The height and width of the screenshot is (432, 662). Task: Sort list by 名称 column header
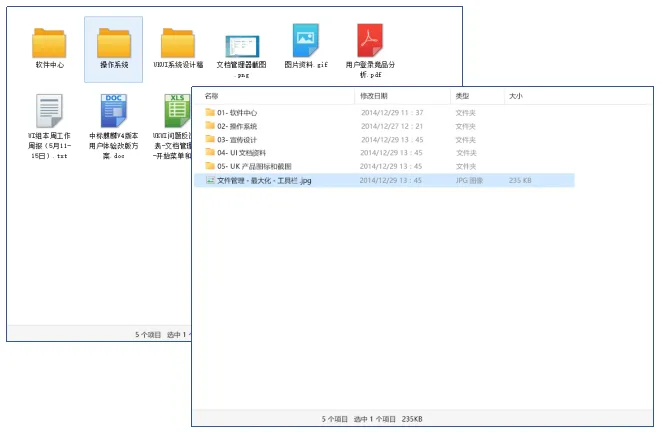pyautogui.click(x=212, y=96)
